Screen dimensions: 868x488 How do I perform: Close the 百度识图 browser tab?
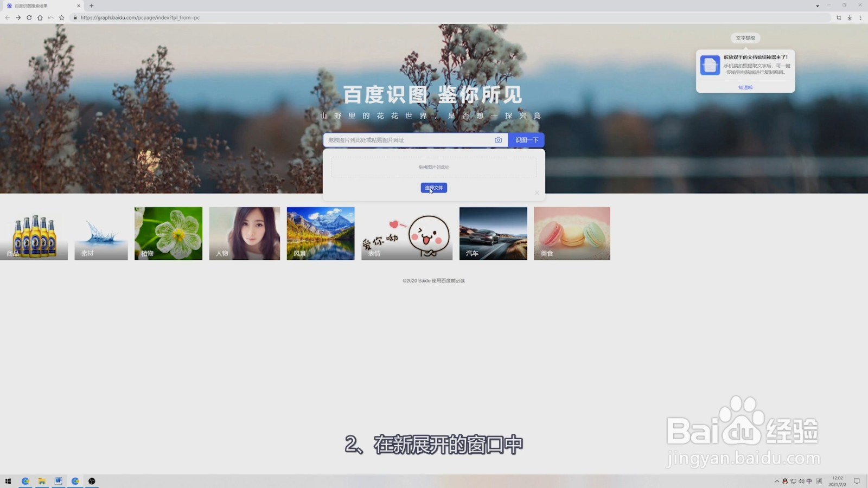coord(79,5)
